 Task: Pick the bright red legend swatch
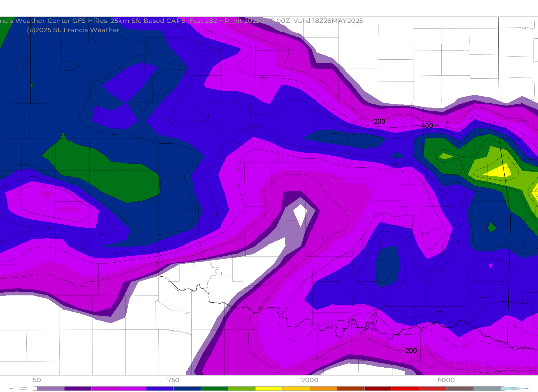tap(405, 389)
